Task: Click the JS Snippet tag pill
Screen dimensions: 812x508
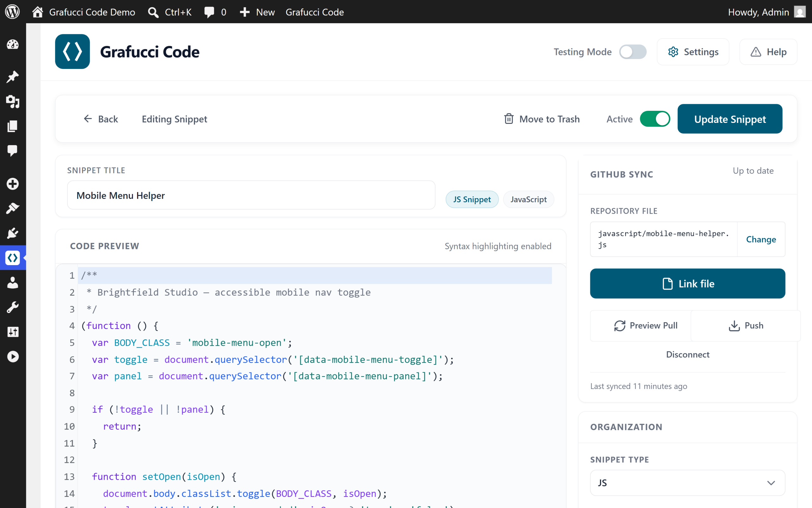Action: (472, 199)
